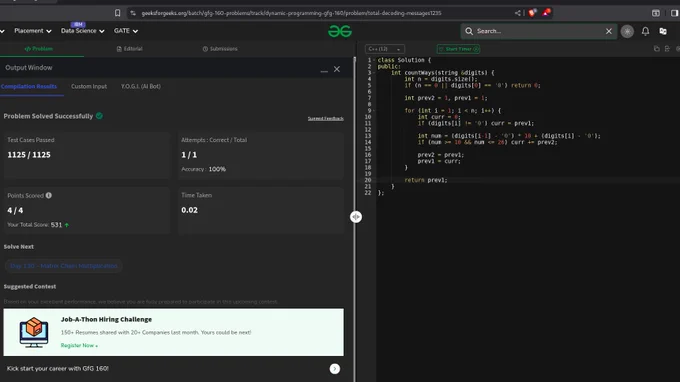
Task: Click the Suggest Feedback link
Action: (325, 118)
